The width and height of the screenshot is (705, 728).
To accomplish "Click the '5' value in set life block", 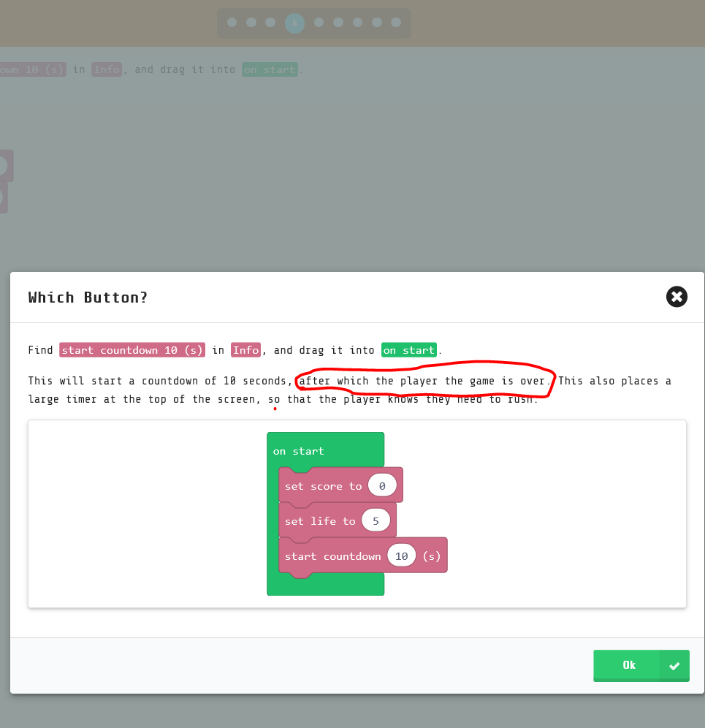I will (x=376, y=520).
